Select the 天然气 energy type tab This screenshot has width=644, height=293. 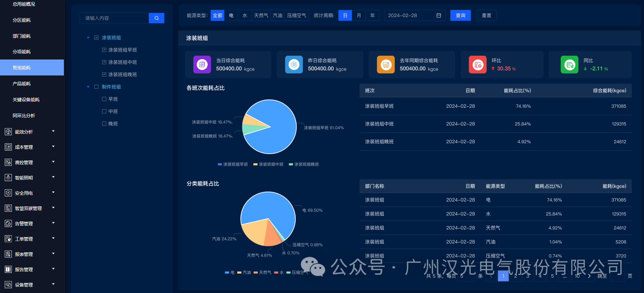(x=261, y=16)
